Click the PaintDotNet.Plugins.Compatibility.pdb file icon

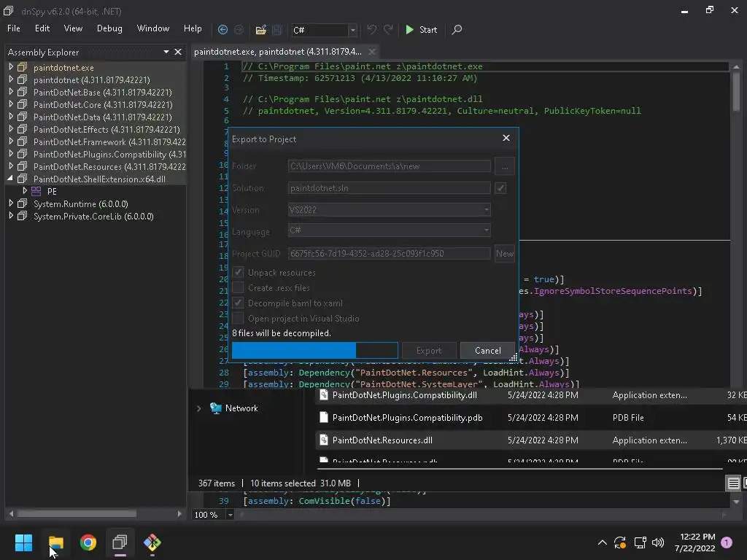click(324, 418)
